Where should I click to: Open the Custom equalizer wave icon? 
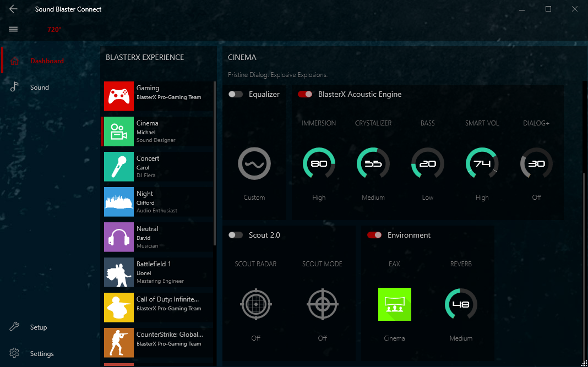(254, 164)
